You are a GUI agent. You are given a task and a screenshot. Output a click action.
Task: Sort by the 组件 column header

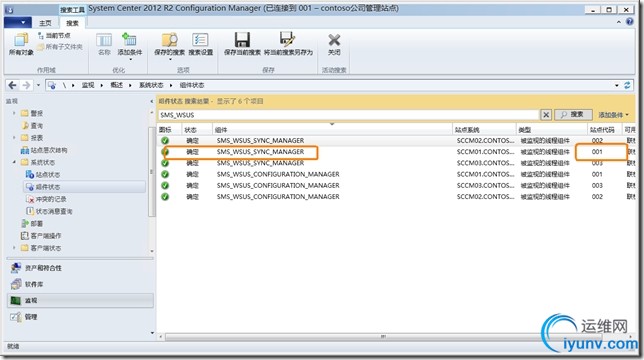(x=332, y=130)
